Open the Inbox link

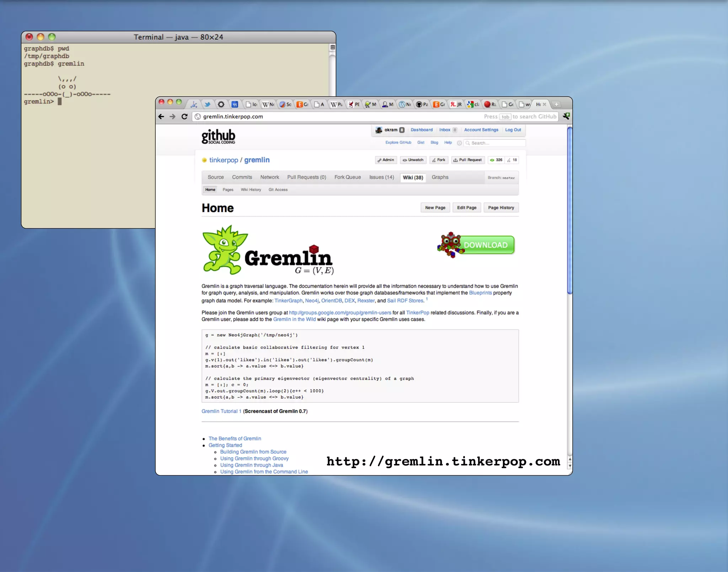point(445,130)
